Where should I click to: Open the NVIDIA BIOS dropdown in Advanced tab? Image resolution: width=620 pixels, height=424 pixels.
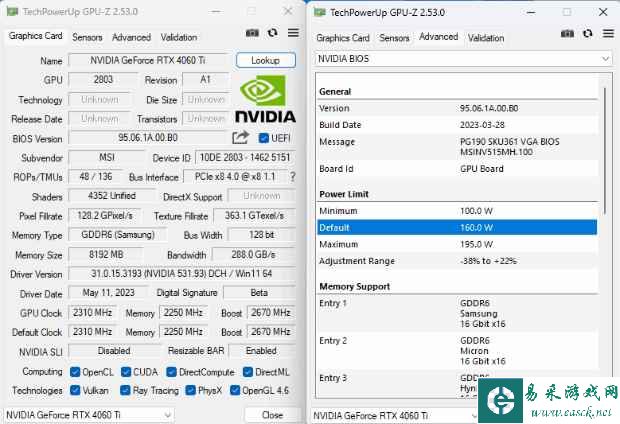coord(463,59)
